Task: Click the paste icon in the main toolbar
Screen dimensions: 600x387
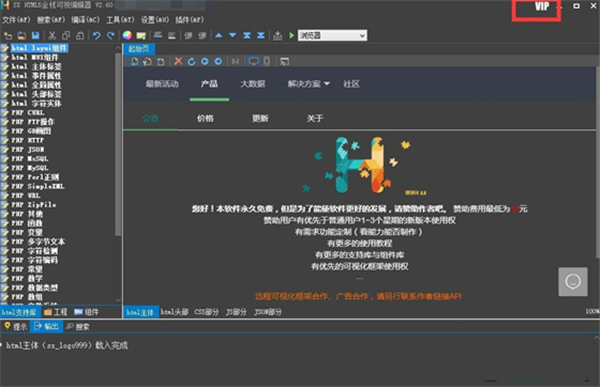Action: [x=80, y=36]
